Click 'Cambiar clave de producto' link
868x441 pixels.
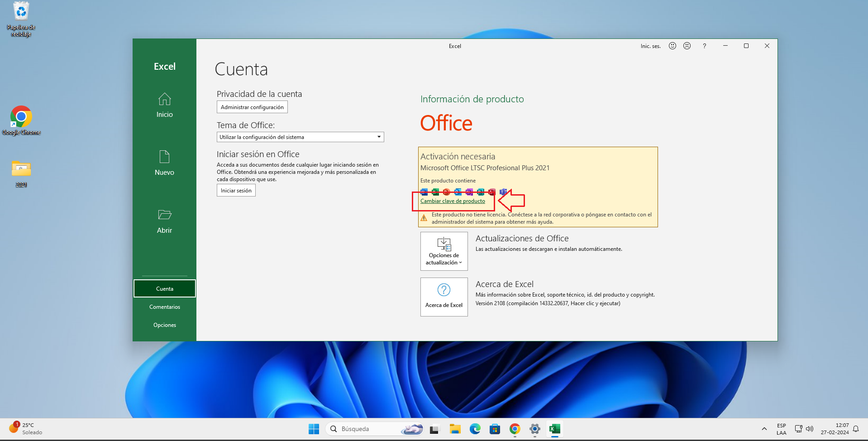(x=453, y=201)
